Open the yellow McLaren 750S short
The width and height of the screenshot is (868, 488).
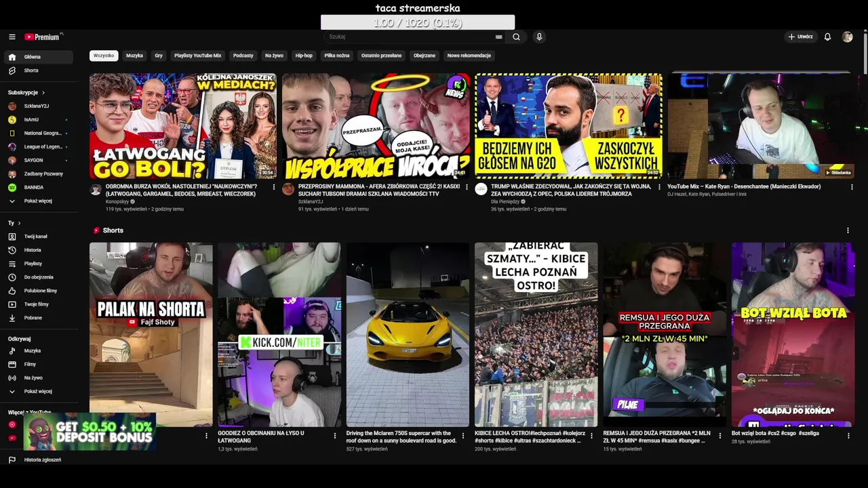[x=408, y=335]
